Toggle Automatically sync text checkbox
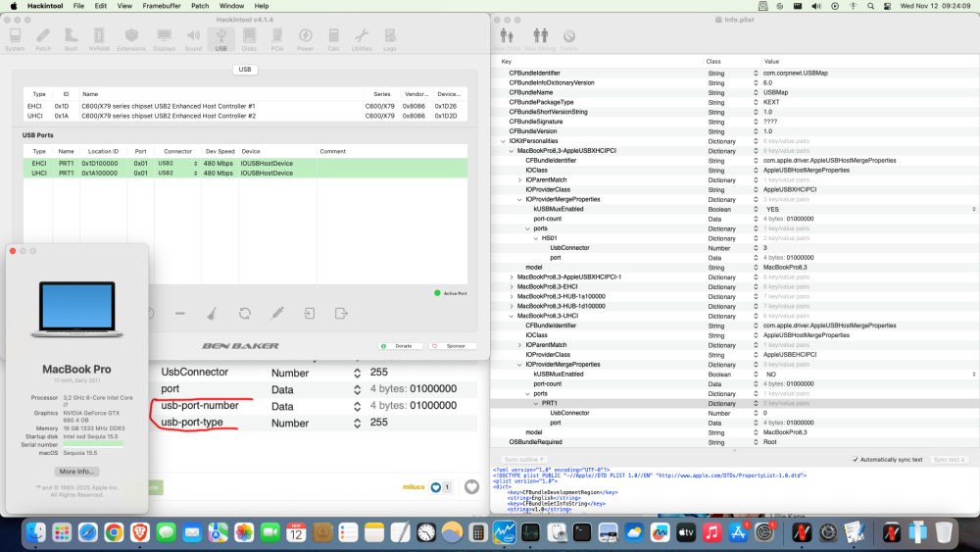The image size is (980, 552). pyautogui.click(x=856, y=460)
